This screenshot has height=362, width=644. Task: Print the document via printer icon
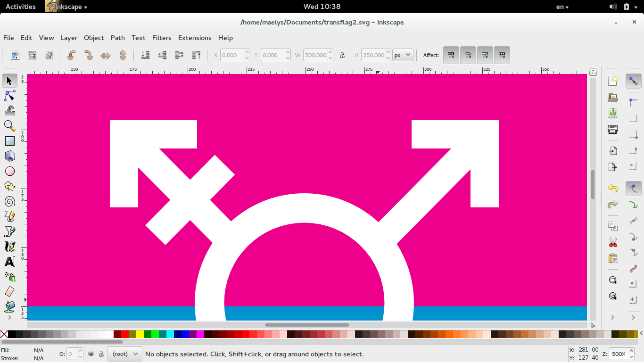pos(613,129)
